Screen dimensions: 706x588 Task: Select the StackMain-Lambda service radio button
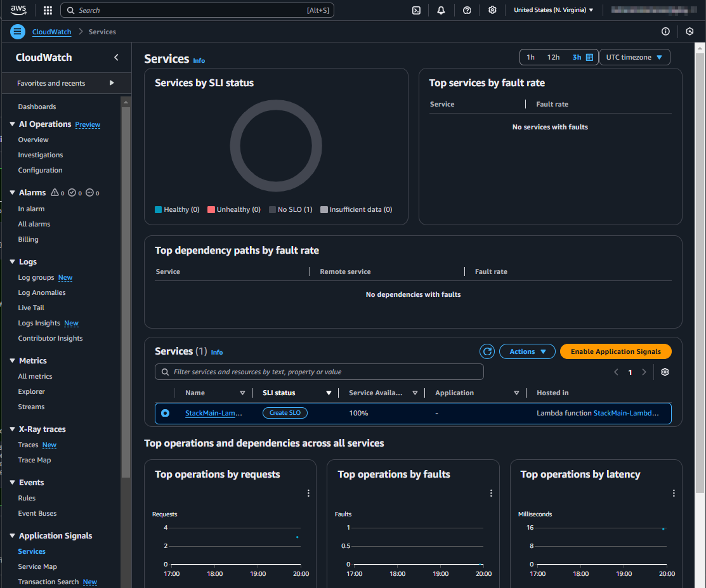click(166, 413)
